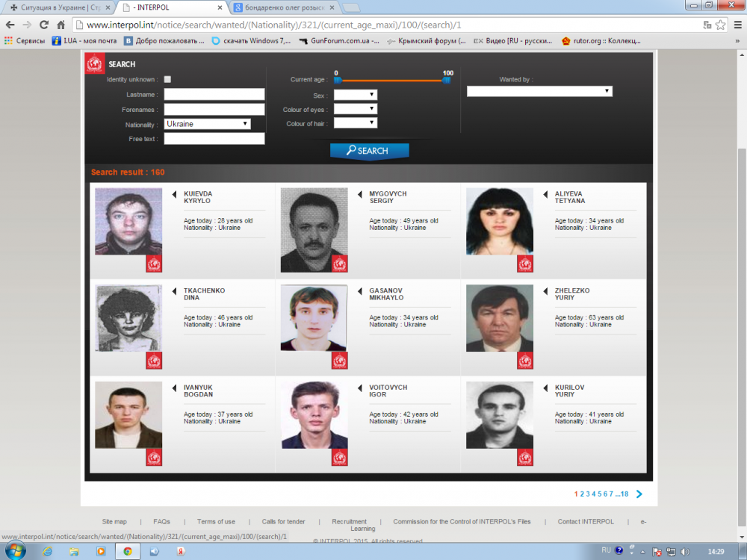Image resolution: width=747 pixels, height=560 pixels.
Task: Click the translate page icon in the address bar
Action: [x=707, y=25]
